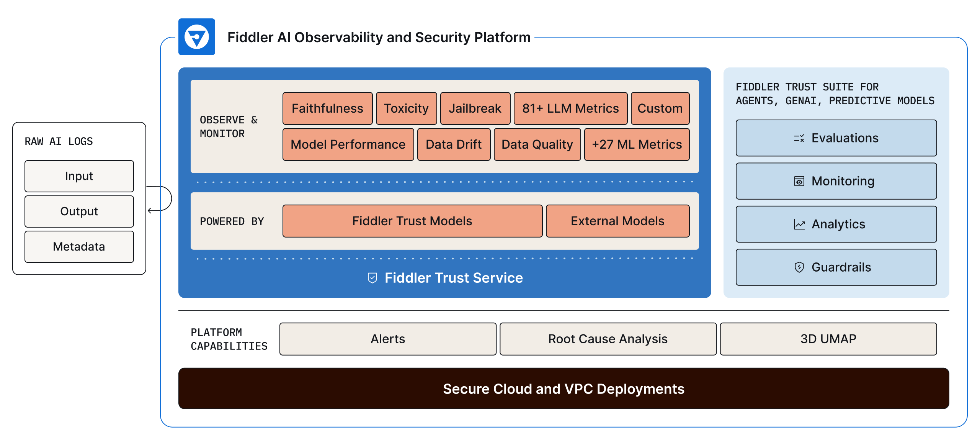Open the Faithfulness metric block
The height and width of the screenshot is (446, 980).
(327, 108)
